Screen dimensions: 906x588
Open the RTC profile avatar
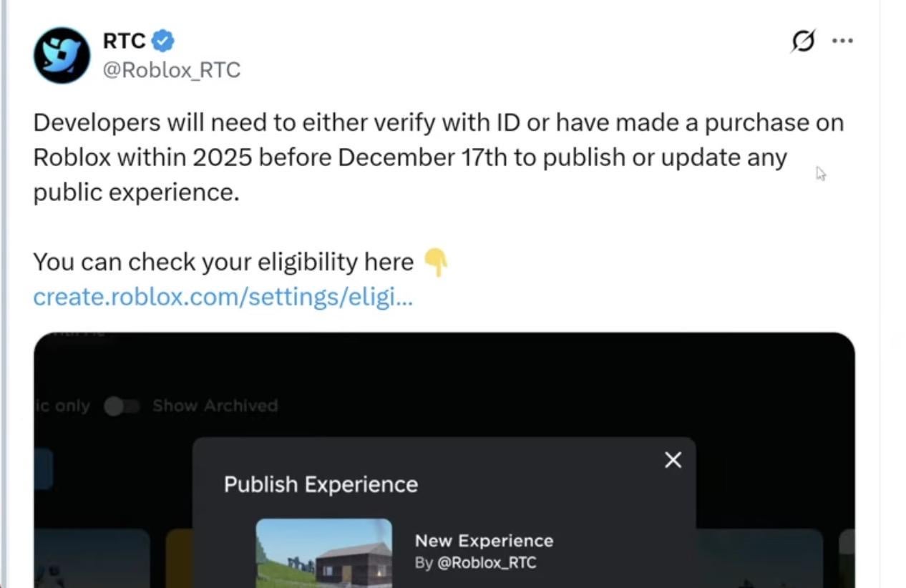point(62,55)
